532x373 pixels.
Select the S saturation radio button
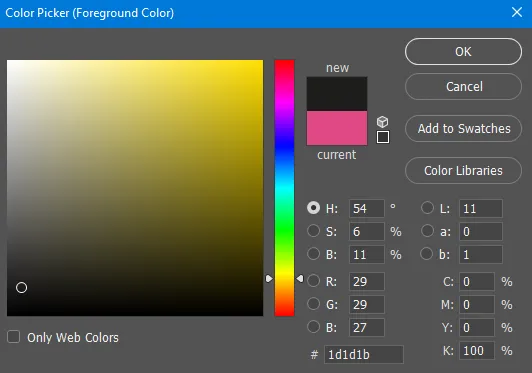[314, 231]
